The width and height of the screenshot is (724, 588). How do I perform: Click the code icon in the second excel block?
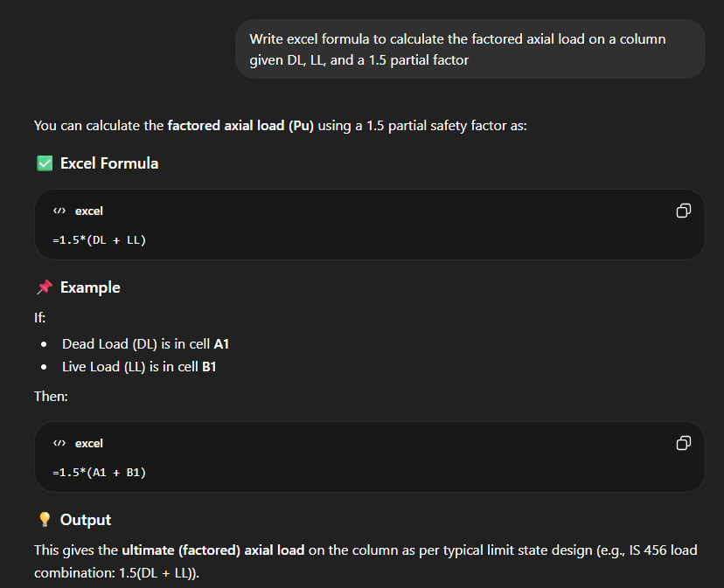[59, 444]
